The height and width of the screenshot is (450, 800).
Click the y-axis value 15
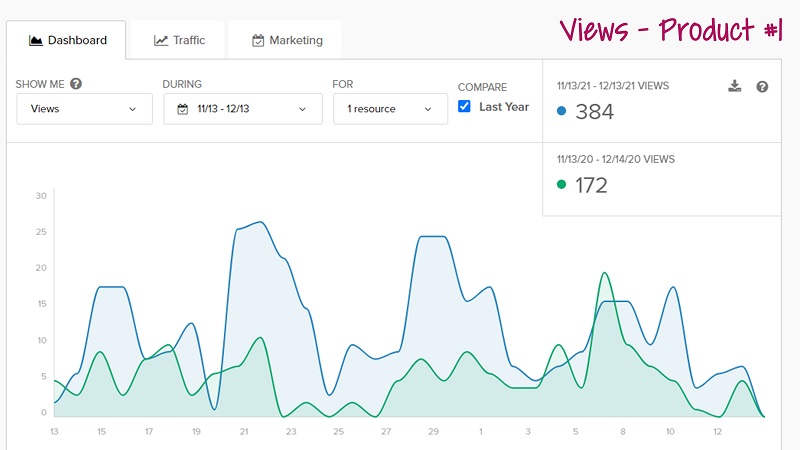click(41, 304)
